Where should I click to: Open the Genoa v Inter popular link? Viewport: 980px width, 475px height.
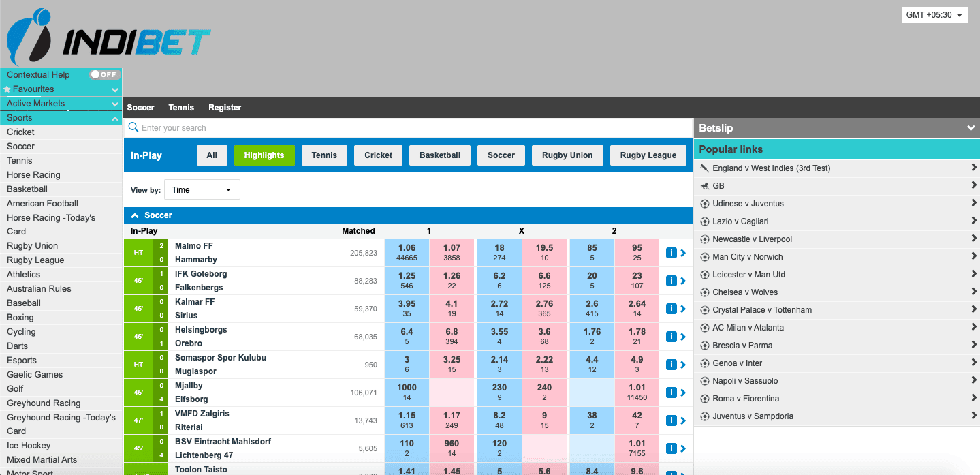[x=837, y=363]
